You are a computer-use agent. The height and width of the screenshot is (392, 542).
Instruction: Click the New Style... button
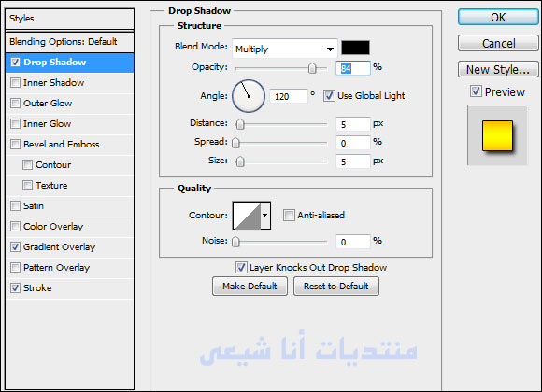point(498,69)
